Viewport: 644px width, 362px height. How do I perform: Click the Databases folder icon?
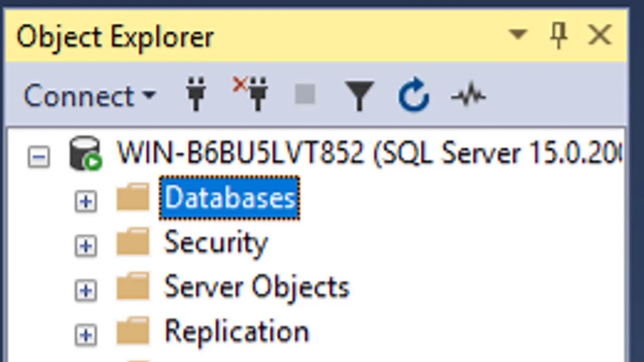pos(133,197)
